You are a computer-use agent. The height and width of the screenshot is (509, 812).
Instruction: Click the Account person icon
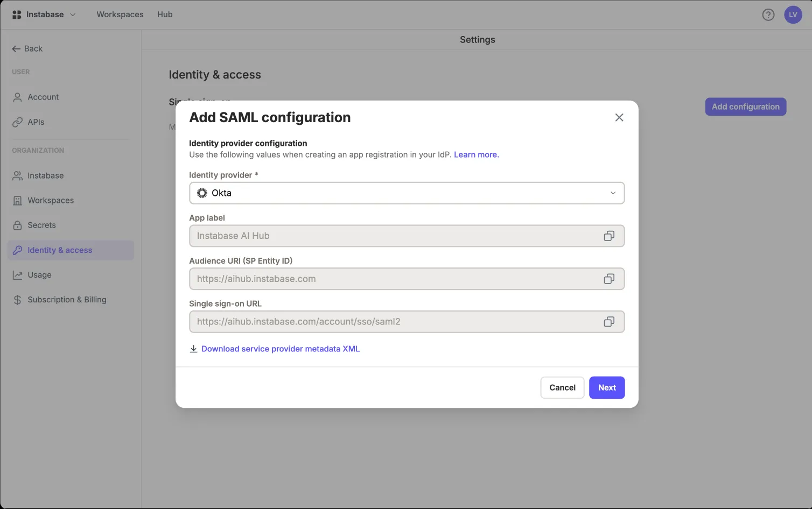click(x=17, y=97)
